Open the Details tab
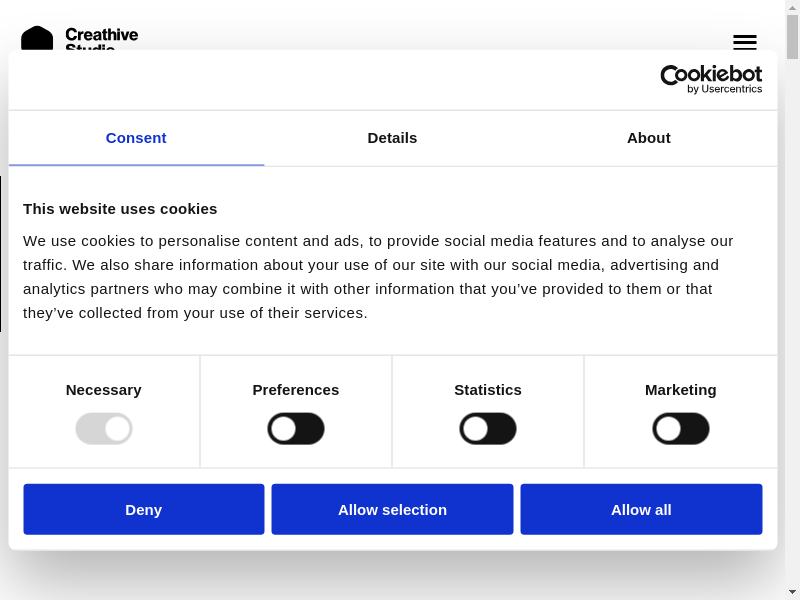800x600 pixels. [x=392, y=138]
